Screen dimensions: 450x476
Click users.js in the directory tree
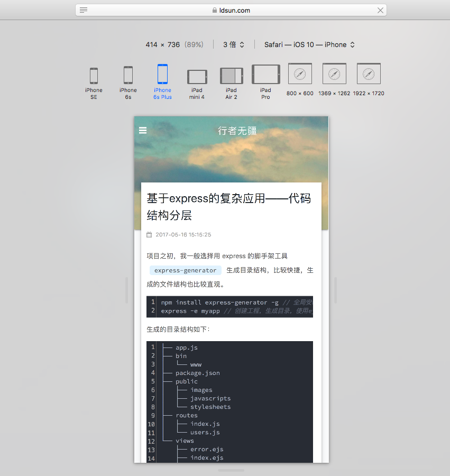[205, 432]
